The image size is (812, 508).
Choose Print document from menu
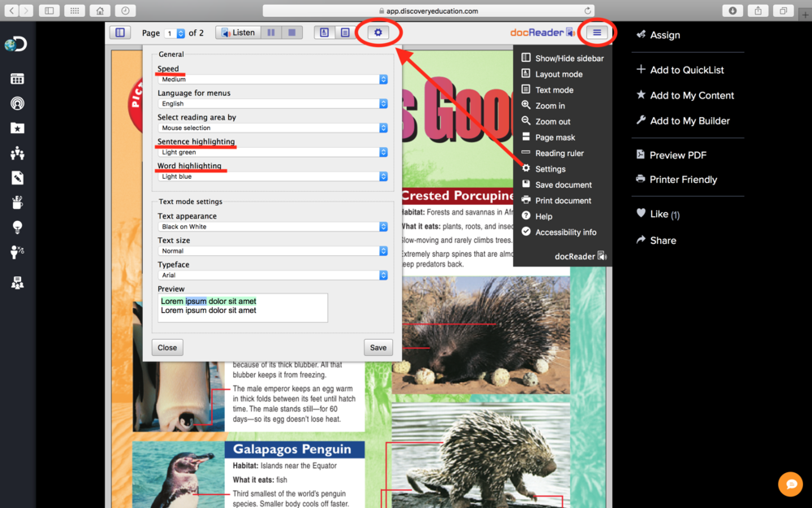(x=556, y=201)
